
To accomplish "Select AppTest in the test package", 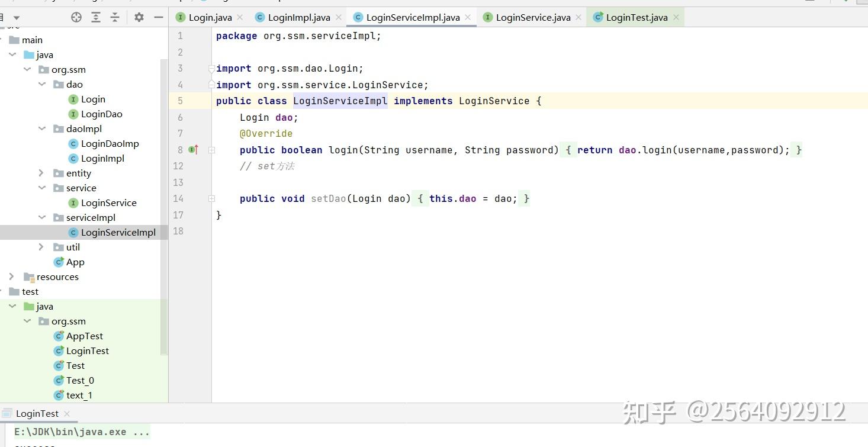I will 85,336.
